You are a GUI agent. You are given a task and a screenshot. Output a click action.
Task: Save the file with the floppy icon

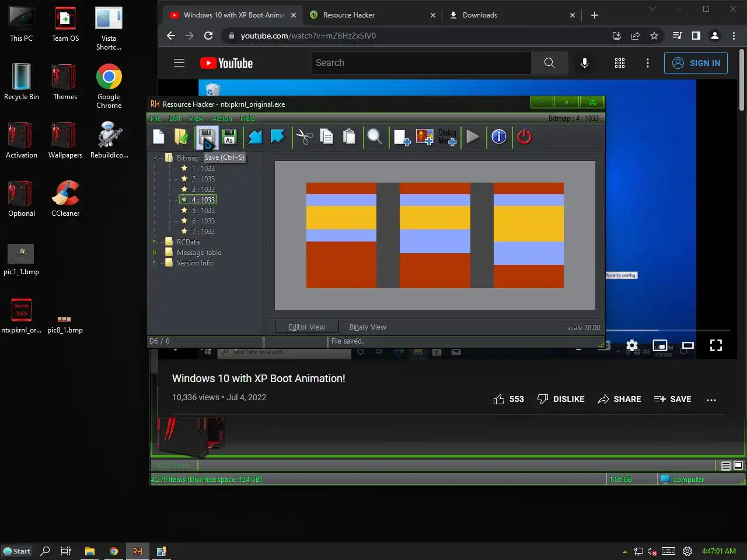[205, 137]
